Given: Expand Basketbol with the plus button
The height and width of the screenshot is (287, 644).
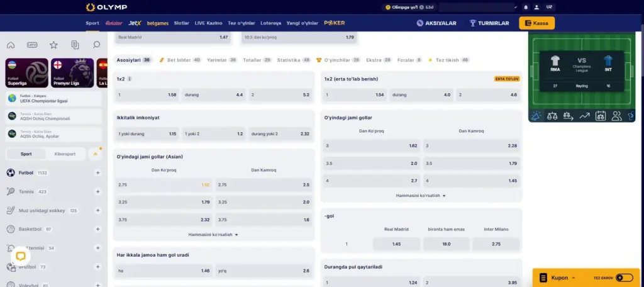Looking at the screenshot, I should click(97, 229).
